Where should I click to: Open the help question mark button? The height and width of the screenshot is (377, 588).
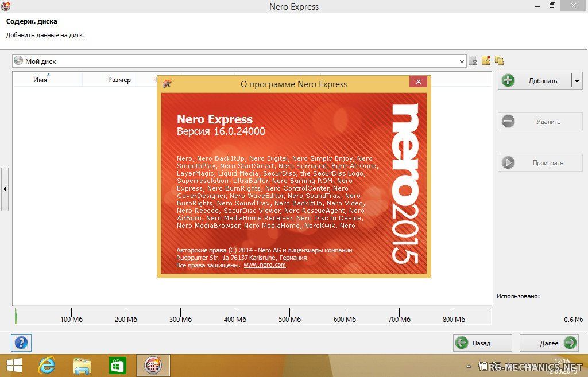[21, 343]
